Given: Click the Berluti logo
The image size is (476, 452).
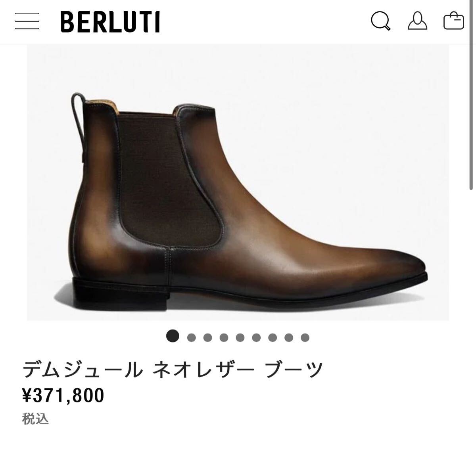Looking at the screenshot, I should (110, 22).
